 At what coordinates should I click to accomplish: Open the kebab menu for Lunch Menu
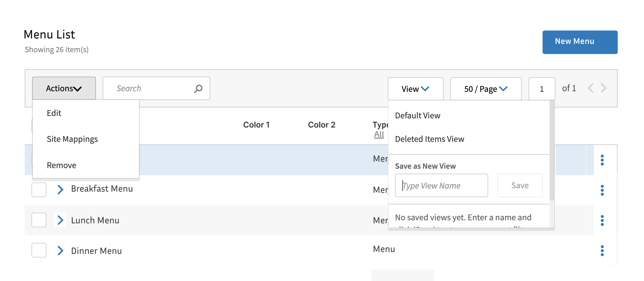tap(602, 220)
